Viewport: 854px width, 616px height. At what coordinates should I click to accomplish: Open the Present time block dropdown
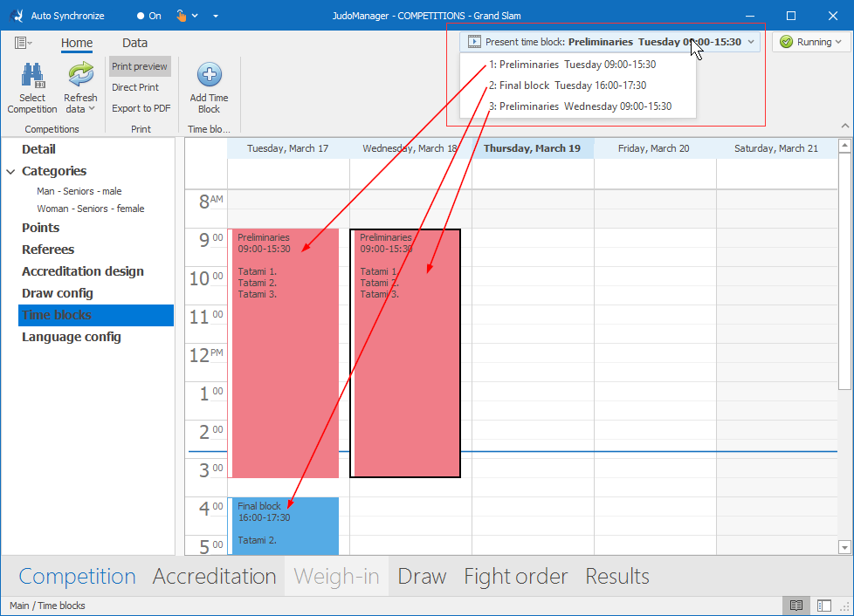(610, 42)
